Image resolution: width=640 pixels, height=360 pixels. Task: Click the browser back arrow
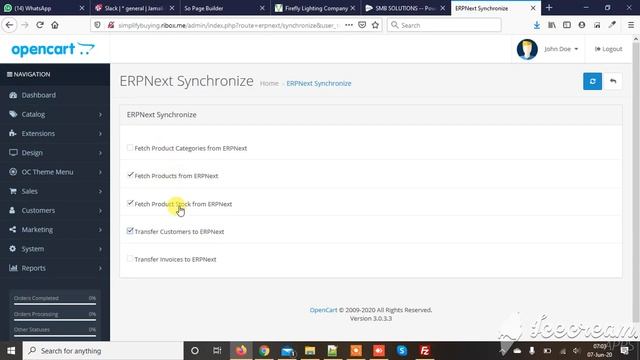tap(9, 25)
